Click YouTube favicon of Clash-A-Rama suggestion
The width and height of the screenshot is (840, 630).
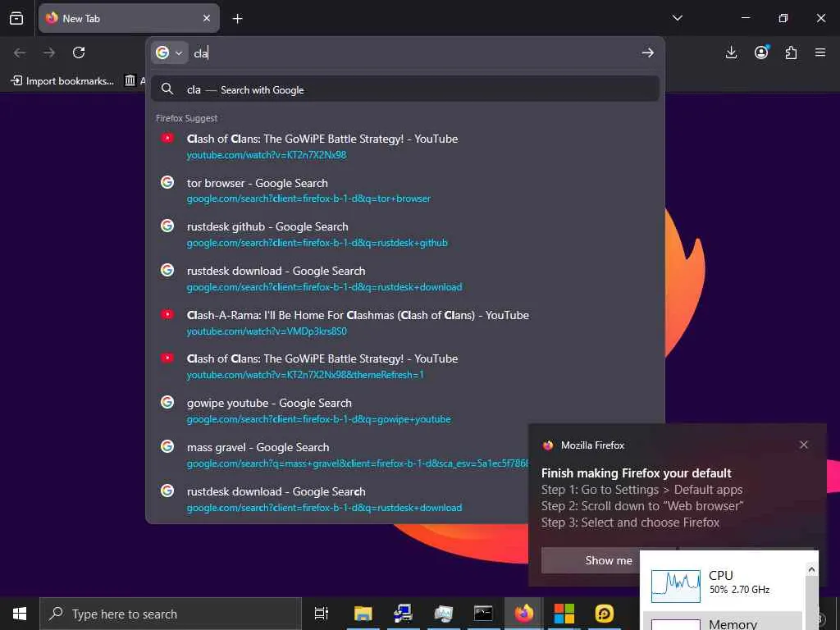pyautogui.click(x=167, y=314)
